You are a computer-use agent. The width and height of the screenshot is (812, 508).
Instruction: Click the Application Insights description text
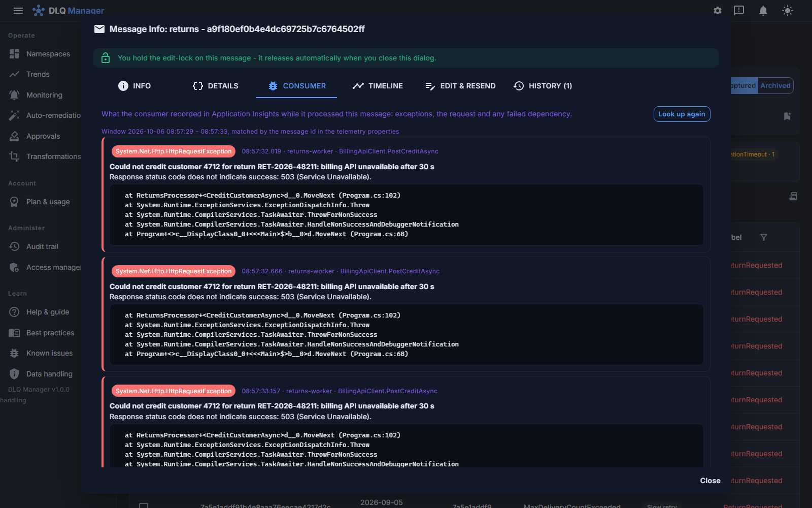click(336, 114)
